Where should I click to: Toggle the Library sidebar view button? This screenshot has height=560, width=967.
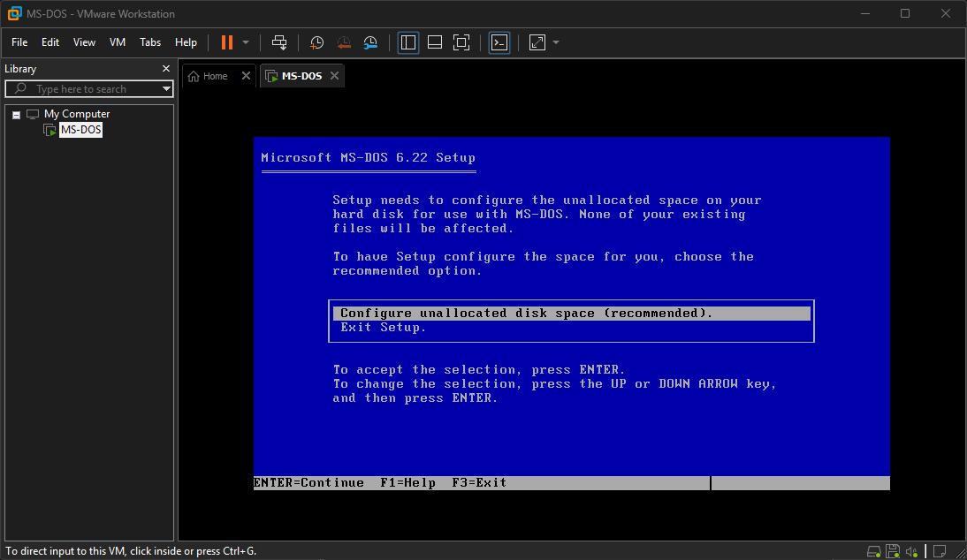tap(407, 42)
